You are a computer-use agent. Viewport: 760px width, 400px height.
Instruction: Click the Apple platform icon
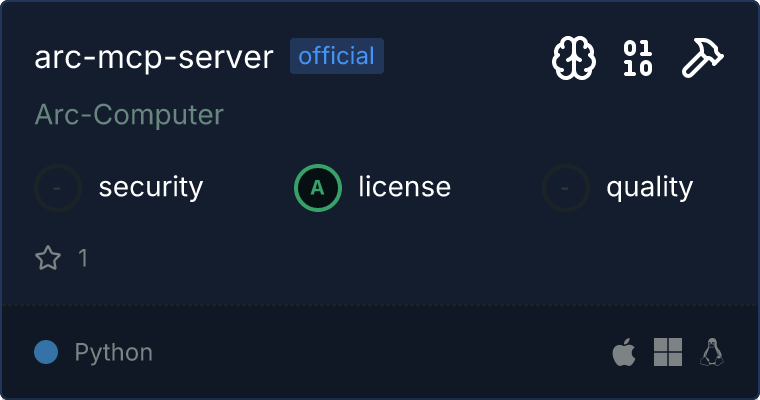click(x=624, y=352)
